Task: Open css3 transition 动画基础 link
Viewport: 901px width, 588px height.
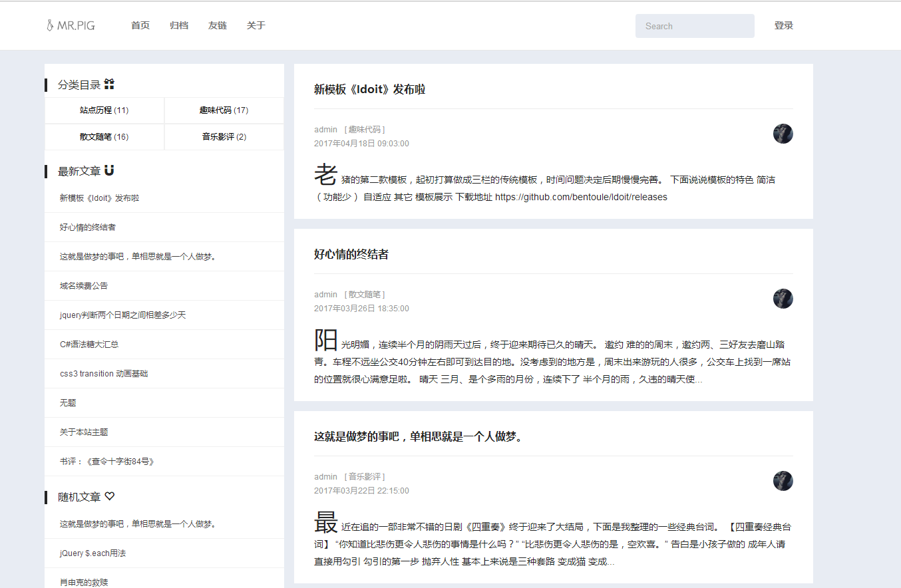Action: [104, 374]
